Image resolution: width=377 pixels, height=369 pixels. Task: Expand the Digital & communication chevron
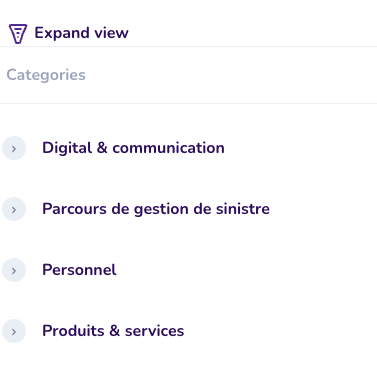14,148
